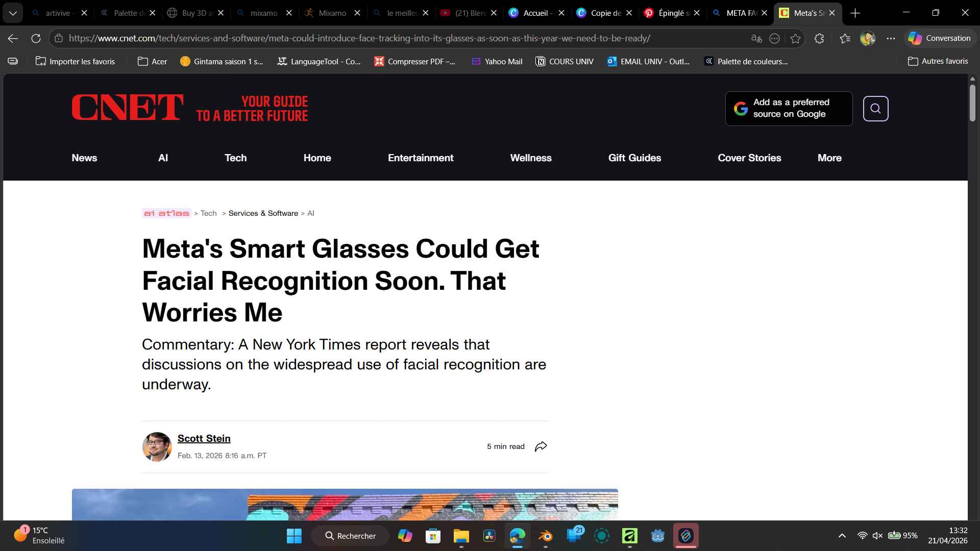Show hidden system tray icons
Image resolution: width=980 pixels, height=551 pixels.
point(842,536)
